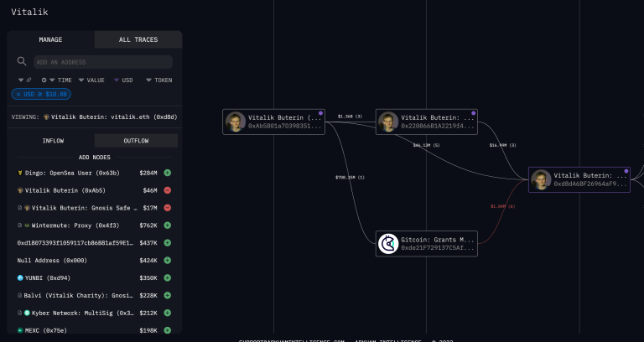Click the $762K value
This screenshot has height=342, width=644.
click(148, 225)
